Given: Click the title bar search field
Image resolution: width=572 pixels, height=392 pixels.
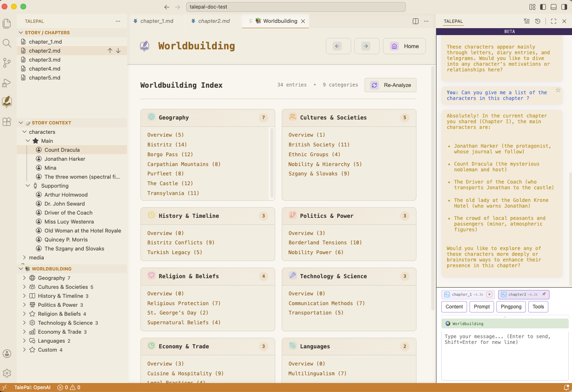Looking at the screenshot, I should 296,7.
